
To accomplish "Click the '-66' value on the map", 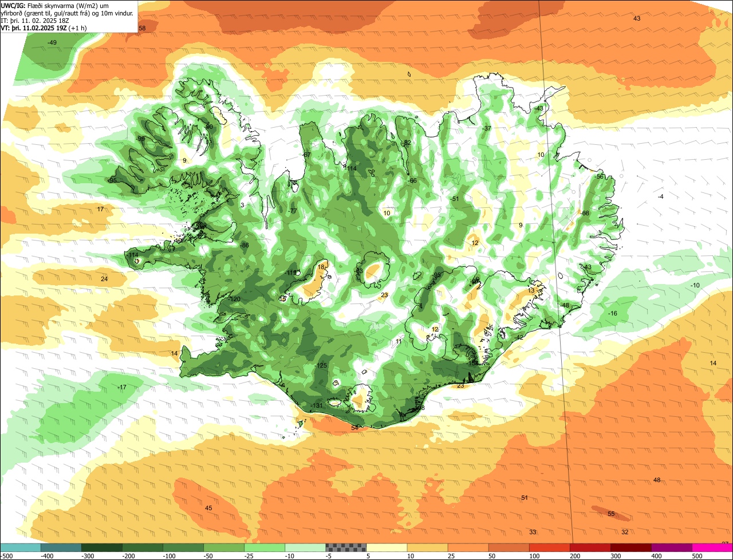I will point(412,180).
